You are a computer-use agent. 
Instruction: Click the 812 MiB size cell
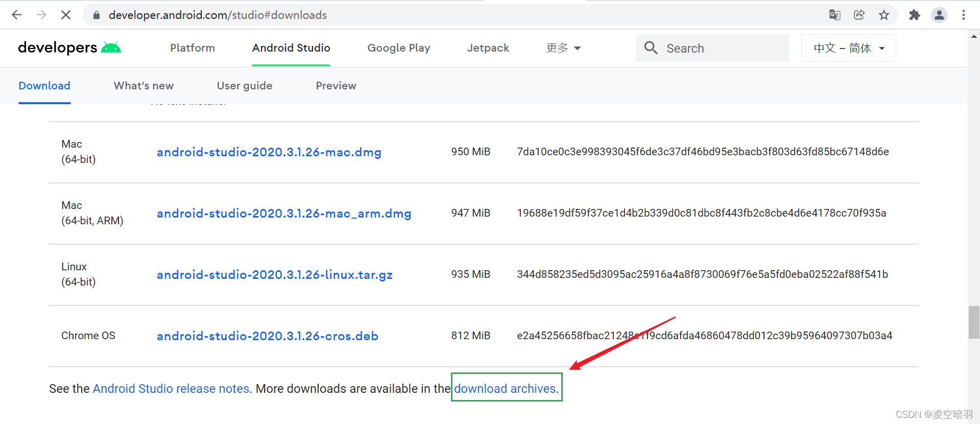(x=471, y=336)
